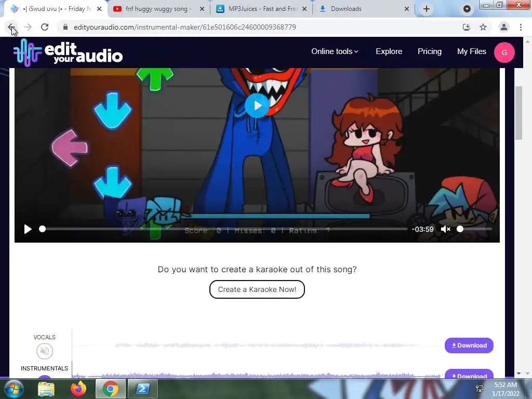Open the tab search dropdown button
The height and width of the screenshot is (399, 532).
click(x=467, y=9)
